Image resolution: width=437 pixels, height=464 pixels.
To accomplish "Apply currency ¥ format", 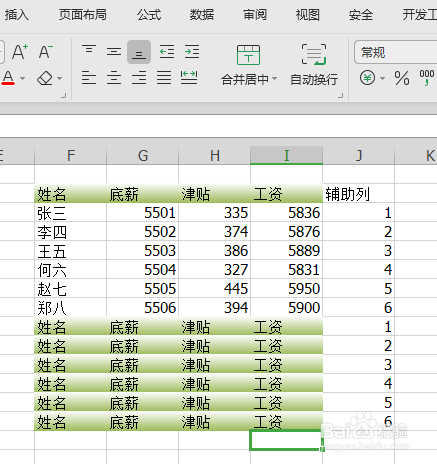I will pyautogui.click(x=367, y=78).
